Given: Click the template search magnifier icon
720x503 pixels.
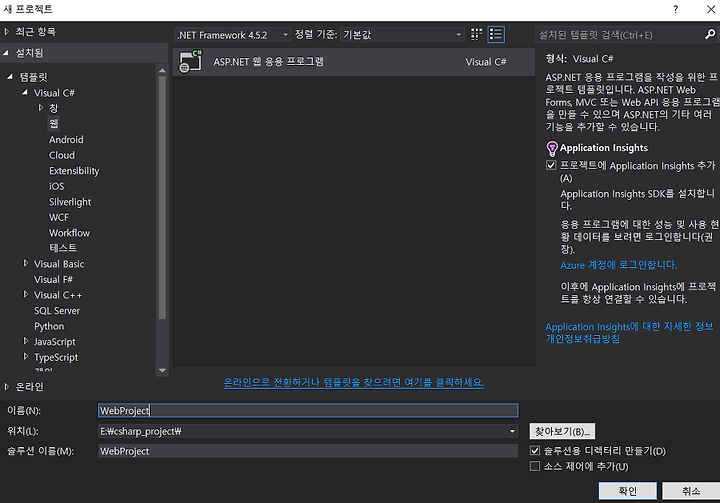Looking at the screenshot, I should pos(710,34).
